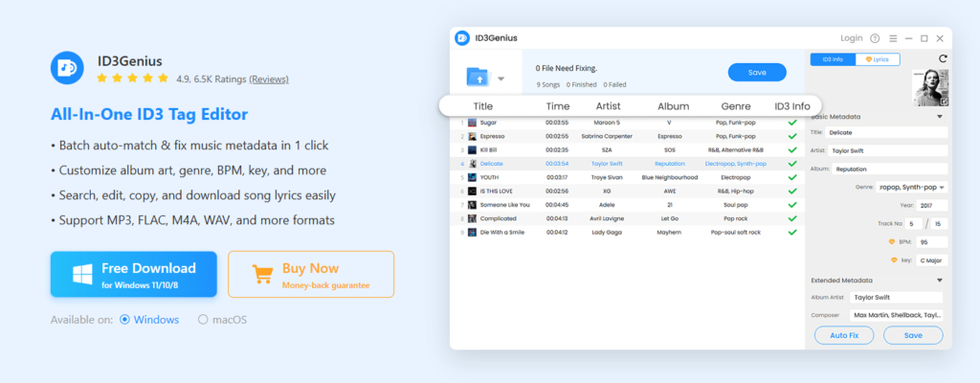The height and width of the screenshot is (383, 980).
Task: Select the macOS radio button
Action: tap(202, 320)
